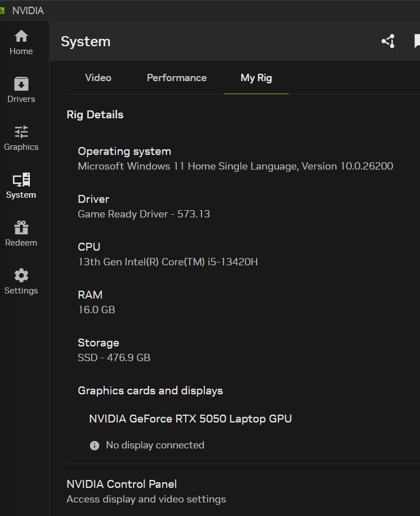Click Access display and video settings text
Viewport: 420px width, 516px height.
146,499
